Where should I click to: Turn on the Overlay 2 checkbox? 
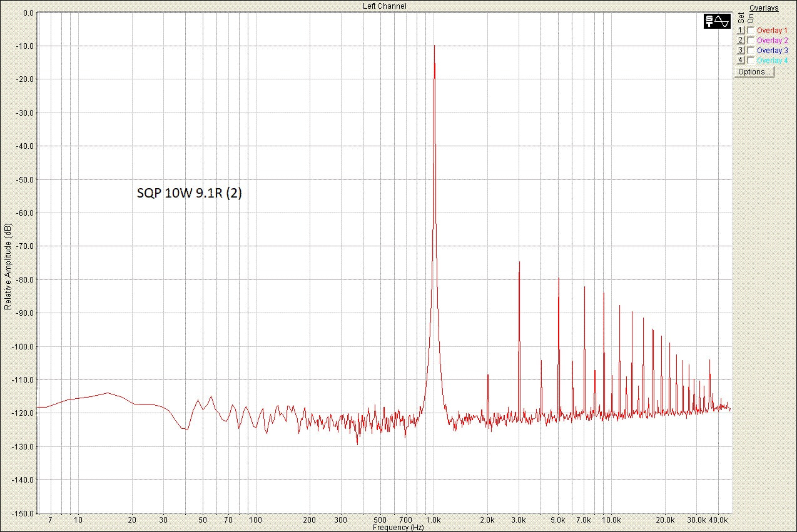point(751,40)
